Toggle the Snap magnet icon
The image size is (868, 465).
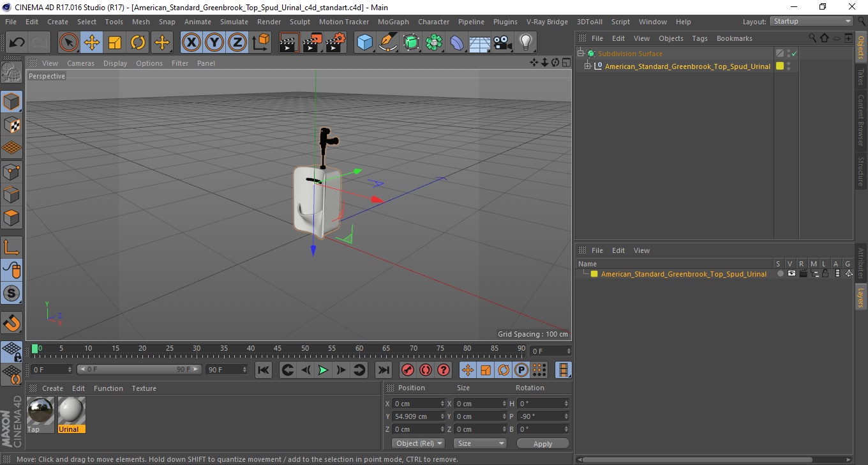pos(11,323)
